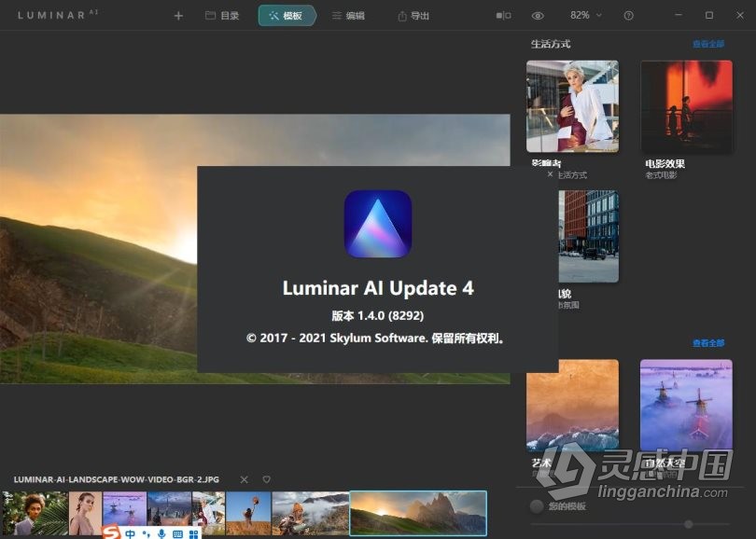Click the X icon beside the file name
Screen dimensions: 756x539
point(244,479)
